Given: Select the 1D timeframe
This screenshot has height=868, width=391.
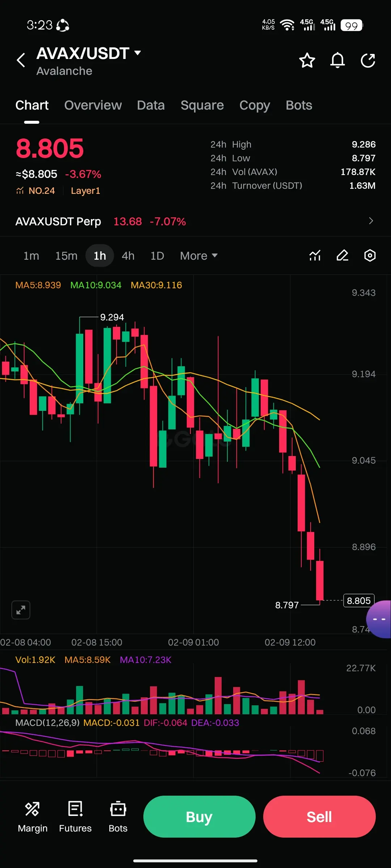Looking at the screenshot, I should coord(157,256).
